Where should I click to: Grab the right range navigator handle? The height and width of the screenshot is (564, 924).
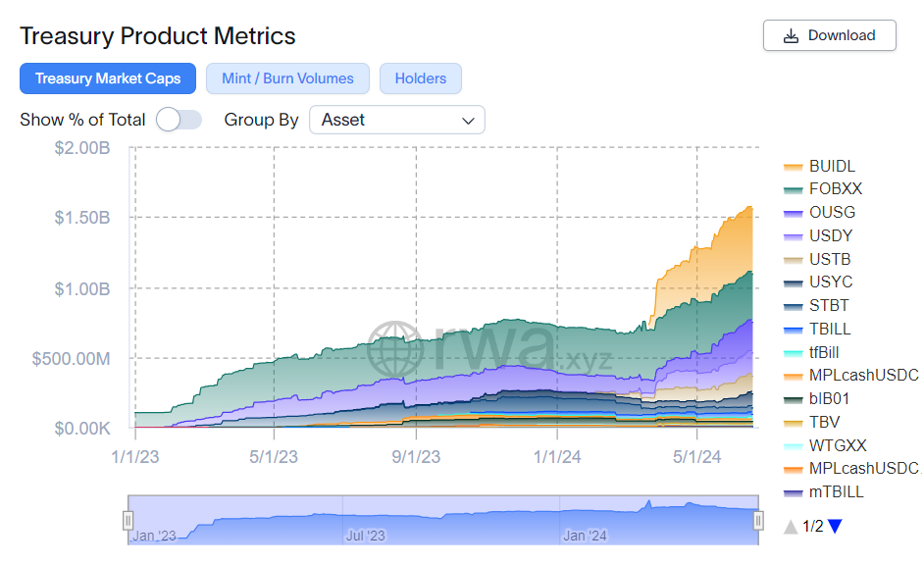pos(758,521)
